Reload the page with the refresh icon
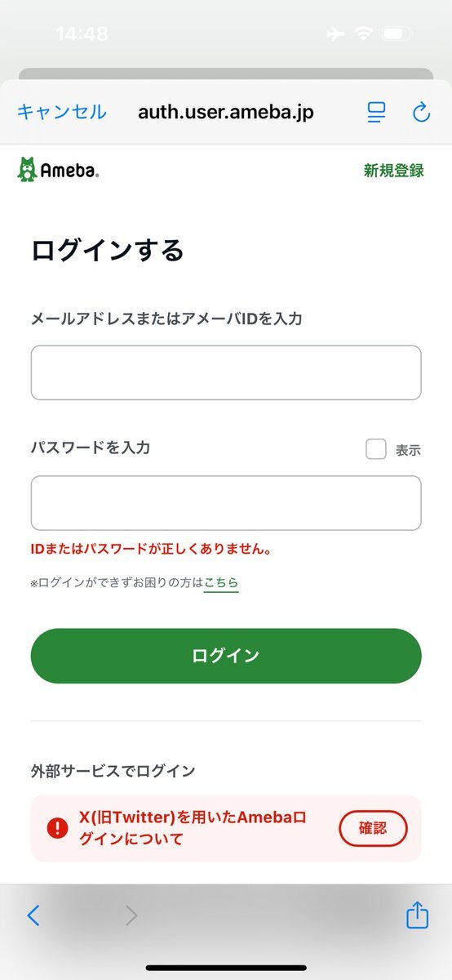Image resolution: width=452 pixels, height=980 pixels. (x=421, y=113)
